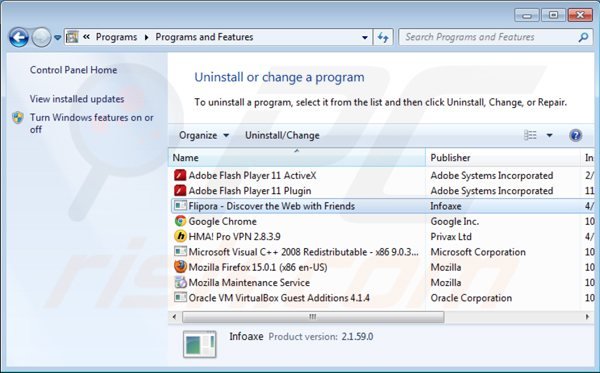Select Adobe Flash Player 11 ActiveX entry

[253, 176]
